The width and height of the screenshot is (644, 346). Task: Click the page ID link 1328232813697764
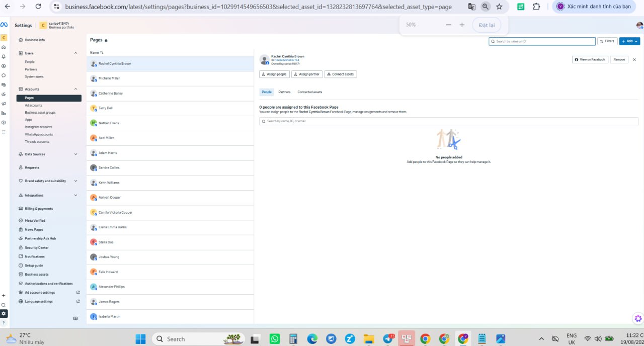[x=287, y=60]
